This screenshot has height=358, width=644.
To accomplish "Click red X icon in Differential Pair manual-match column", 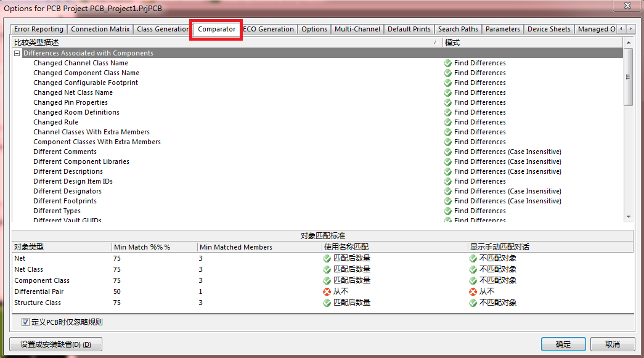I will pyautogui.click(x=473, y=291).
